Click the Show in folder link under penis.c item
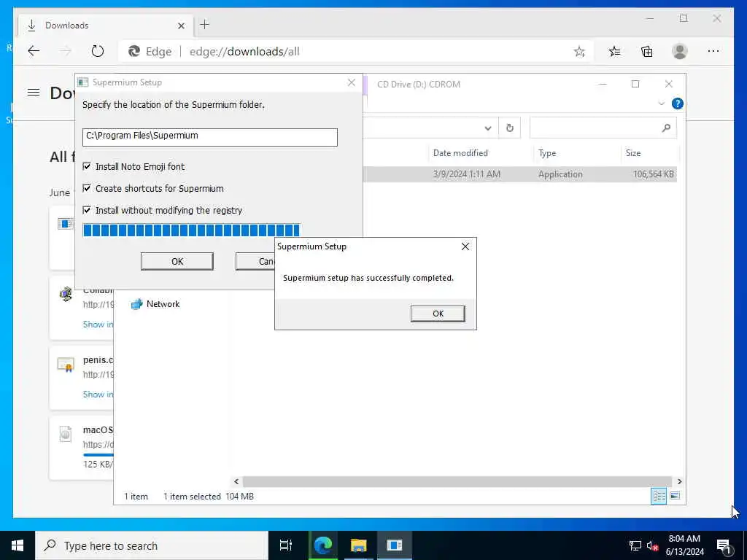747x560 pixels. 98,394
